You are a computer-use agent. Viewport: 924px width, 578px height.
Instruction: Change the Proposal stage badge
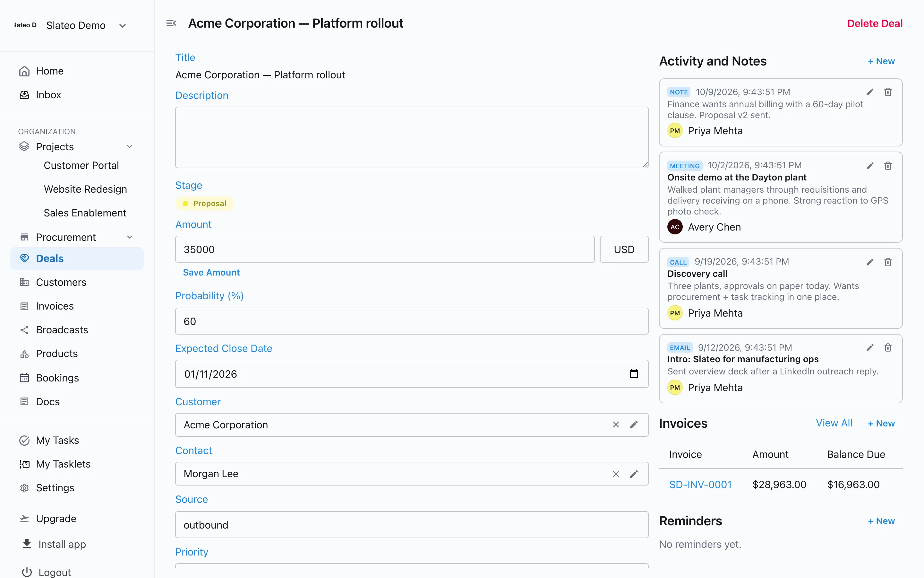coord(205,203)
